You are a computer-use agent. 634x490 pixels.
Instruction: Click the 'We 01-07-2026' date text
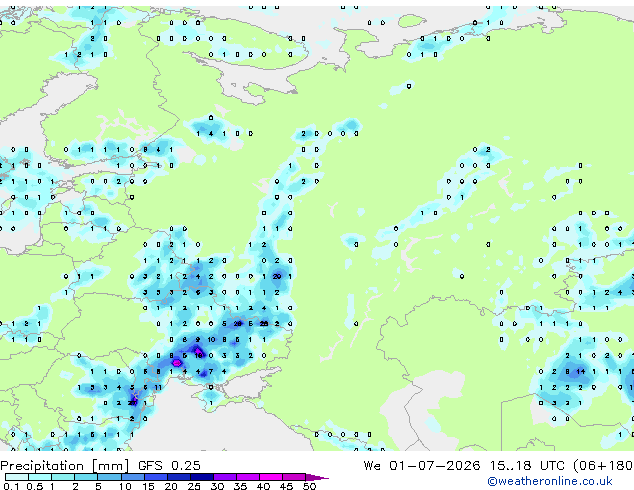(422, 466)
